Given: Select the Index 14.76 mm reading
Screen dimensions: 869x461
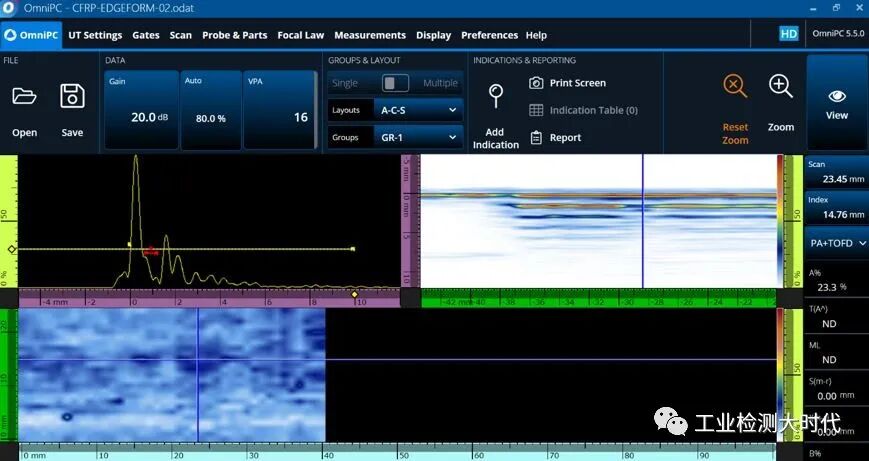Looking at the screenshot, I should click(x=837, y=208).
